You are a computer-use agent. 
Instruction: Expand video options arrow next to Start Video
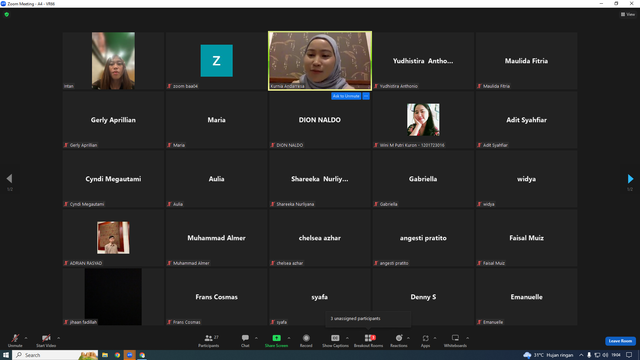[58, 338]
